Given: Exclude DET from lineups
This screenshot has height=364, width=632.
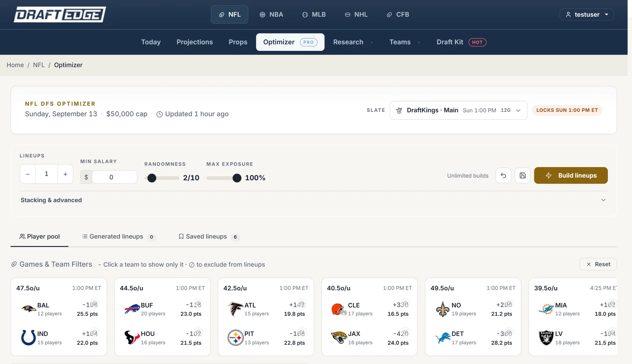Looking at the screenshot, I should point(508,332).
